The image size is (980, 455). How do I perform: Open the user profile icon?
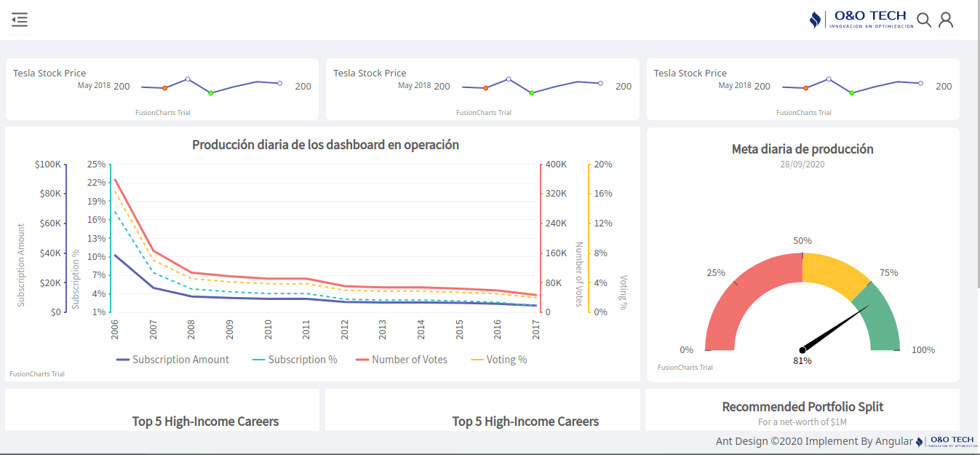(x=946, y=20)
